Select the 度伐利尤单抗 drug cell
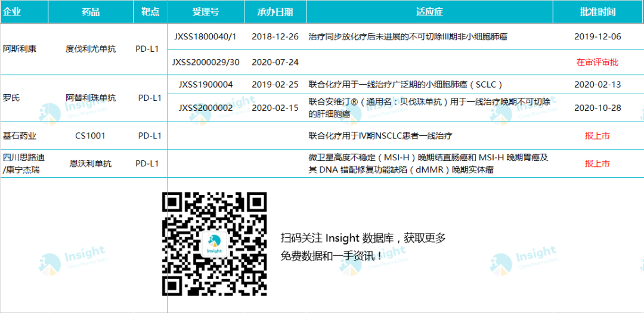 [91, 49]
